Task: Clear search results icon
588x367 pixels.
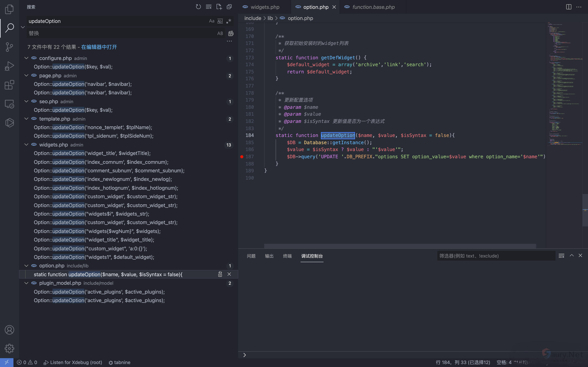Action: [209, 7]
